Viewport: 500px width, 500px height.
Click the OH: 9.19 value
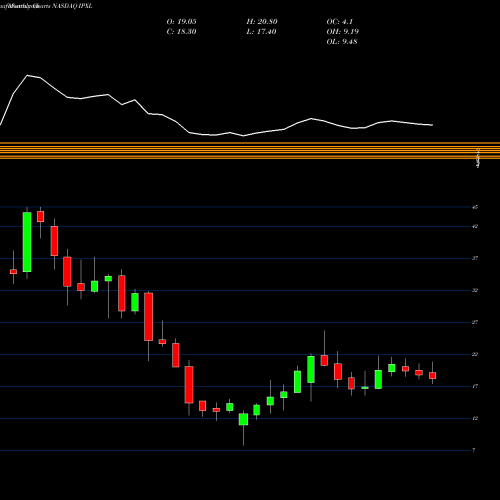342,32
